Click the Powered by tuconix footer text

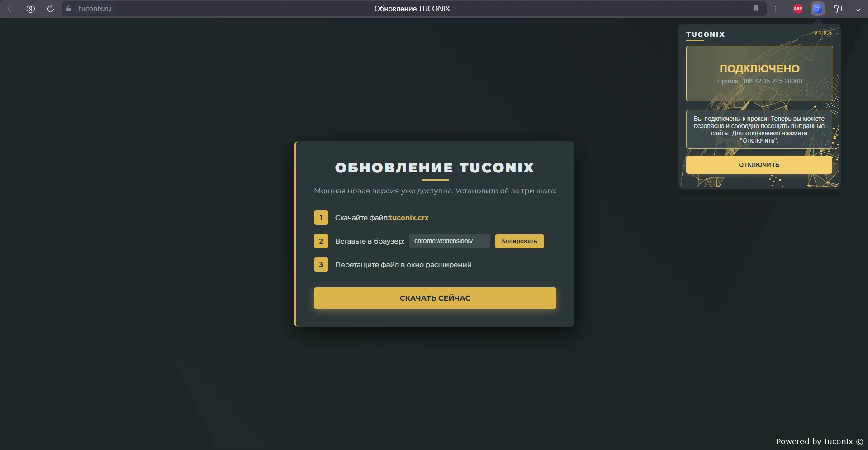pyautogui.click(x=819, y=441)
